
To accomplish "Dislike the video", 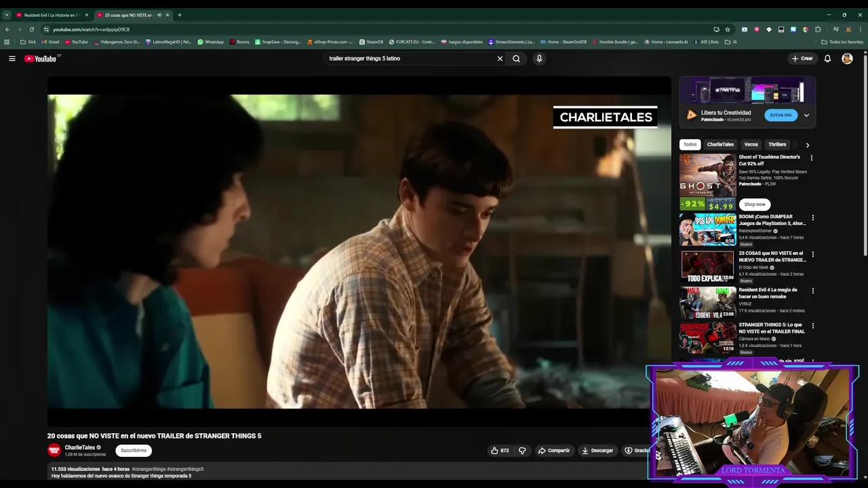I will (522, 450).
